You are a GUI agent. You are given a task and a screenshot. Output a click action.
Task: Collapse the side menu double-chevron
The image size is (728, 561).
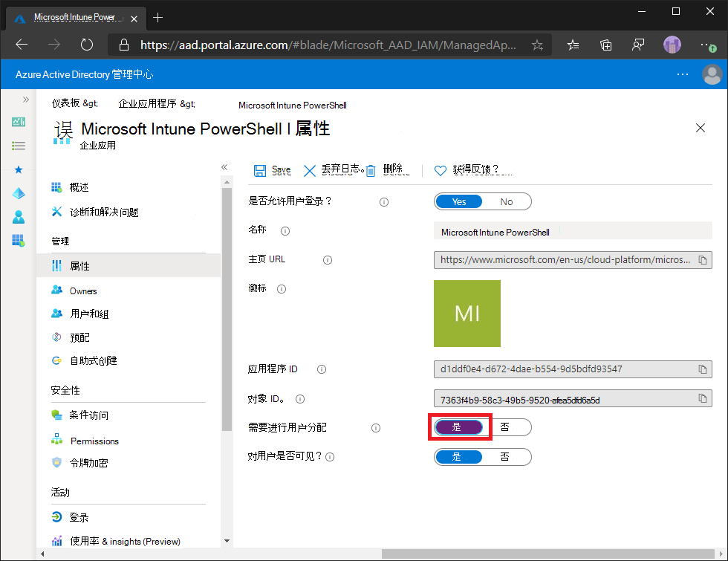click(224, 167)
